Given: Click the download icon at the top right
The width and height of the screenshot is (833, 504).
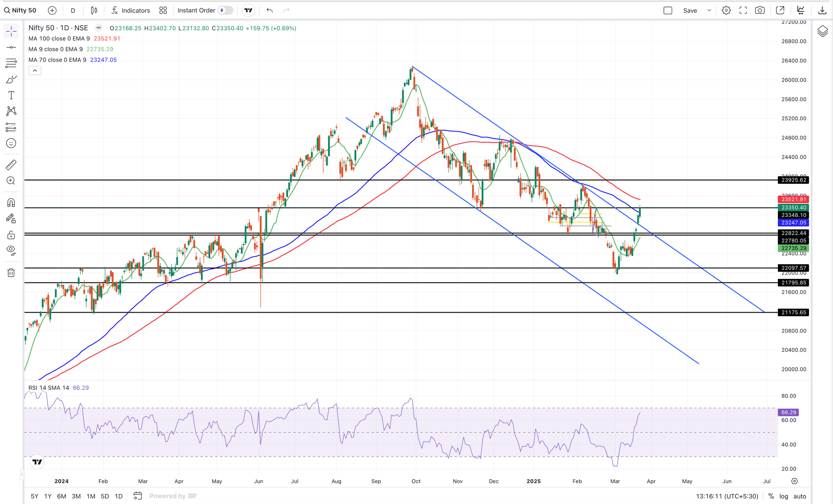Looking at the screenshot, I should [822, 10].
